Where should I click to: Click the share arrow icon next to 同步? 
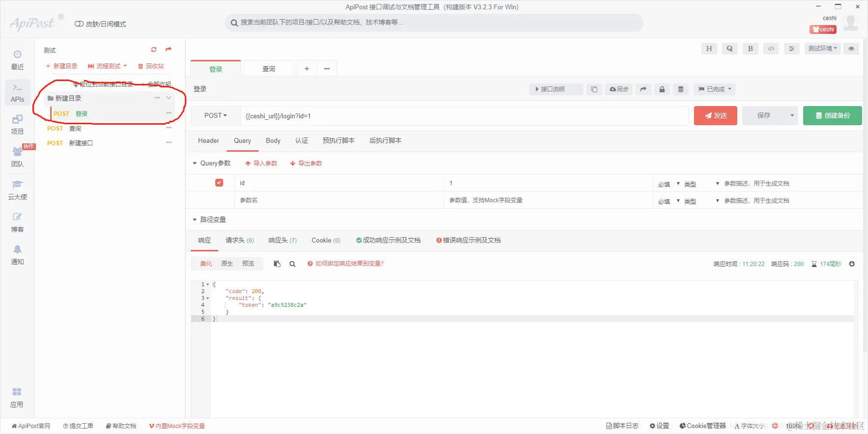(x=643, y=89)
